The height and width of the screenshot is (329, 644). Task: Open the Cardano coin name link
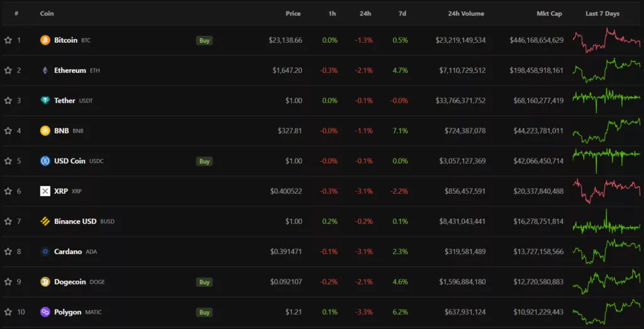[x=68, y=252]
